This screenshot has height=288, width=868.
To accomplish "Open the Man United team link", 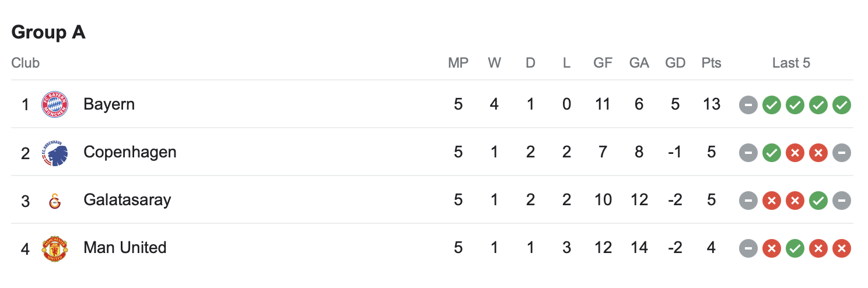I will (125, 248).
